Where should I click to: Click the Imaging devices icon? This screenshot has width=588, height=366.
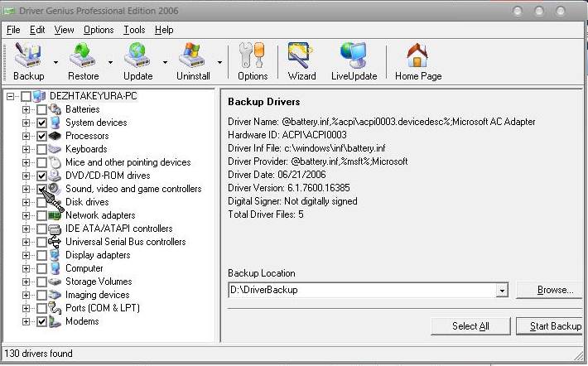pyautogui.click(x=55, y=295)
